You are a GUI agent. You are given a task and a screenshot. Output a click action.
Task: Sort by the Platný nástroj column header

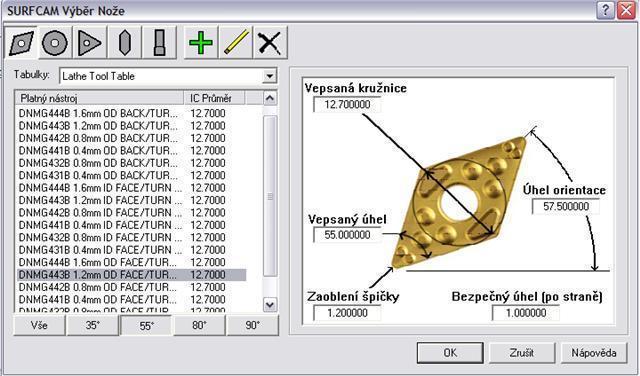tap(99, 98)
